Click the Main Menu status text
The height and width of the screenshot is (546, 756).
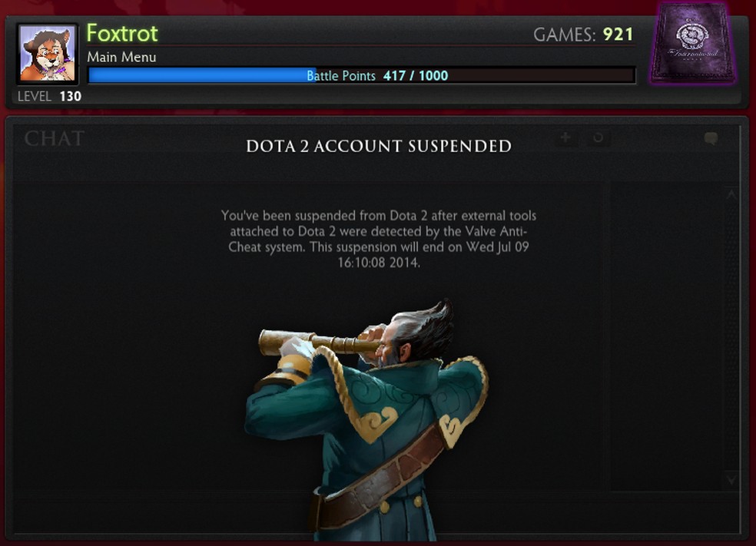click(121, 58)
